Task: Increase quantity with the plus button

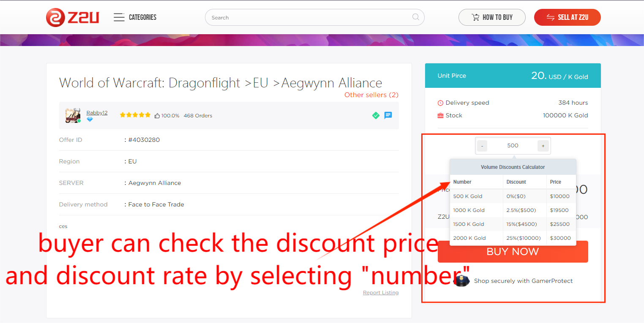Action: (543, 146)
